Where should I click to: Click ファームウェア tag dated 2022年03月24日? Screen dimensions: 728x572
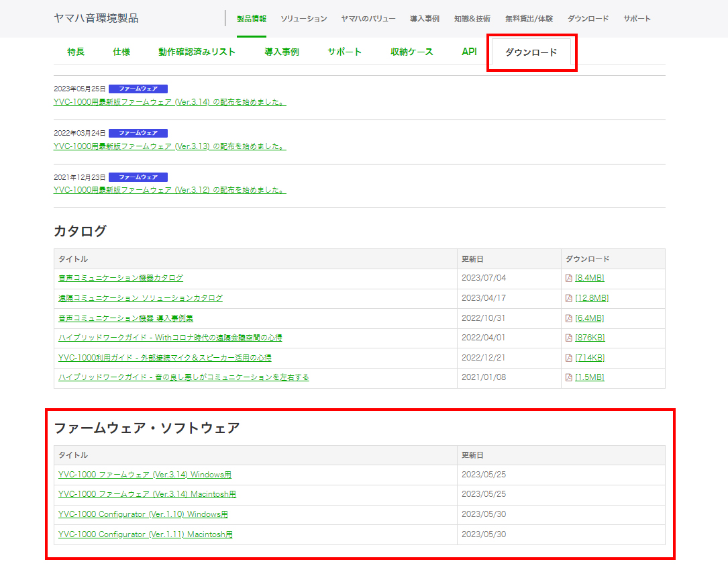(138, 133)
